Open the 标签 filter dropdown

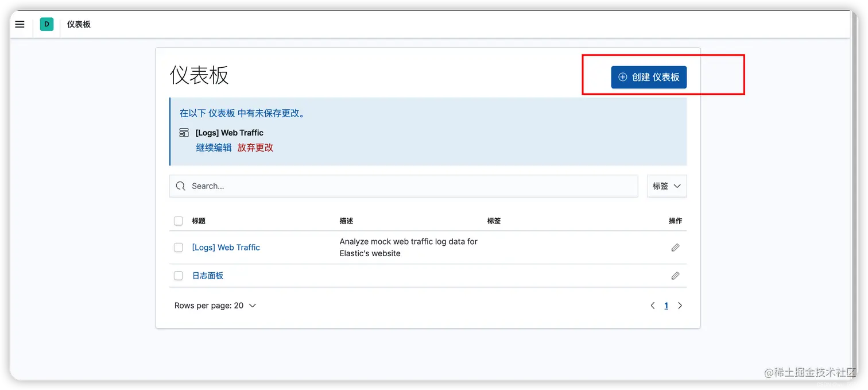coord(666,186)
